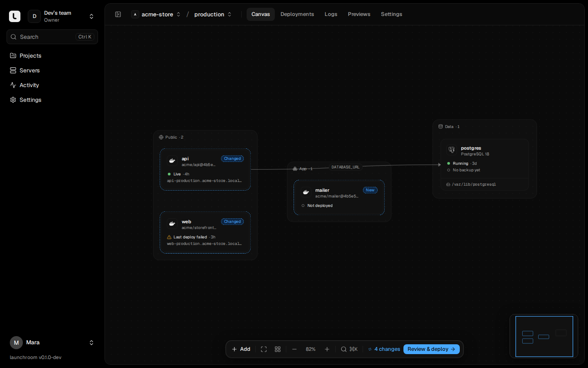Image resolution: width=588 pixels, height=368 pixels.
Task: Expand Mara user menu
Action: pos(52,343)
